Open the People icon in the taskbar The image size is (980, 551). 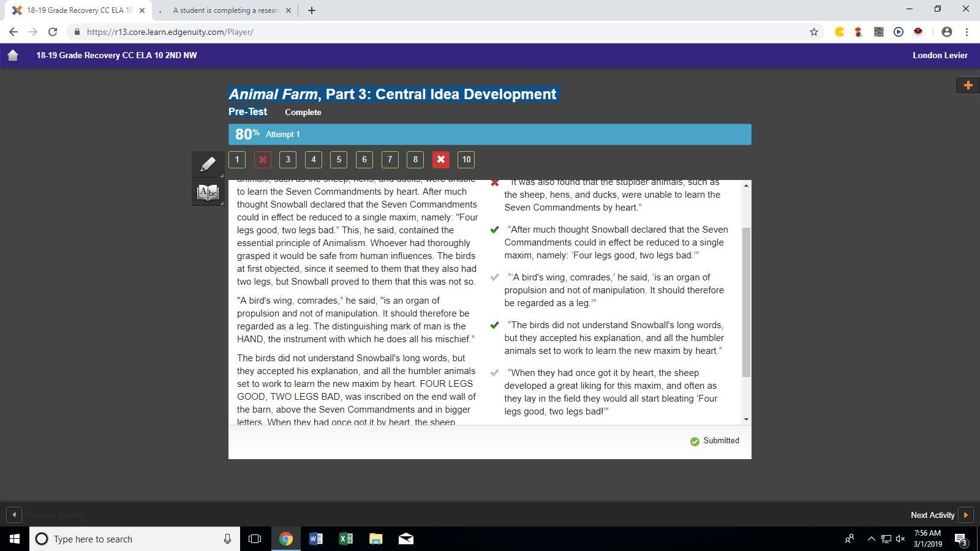click(850, 539)
